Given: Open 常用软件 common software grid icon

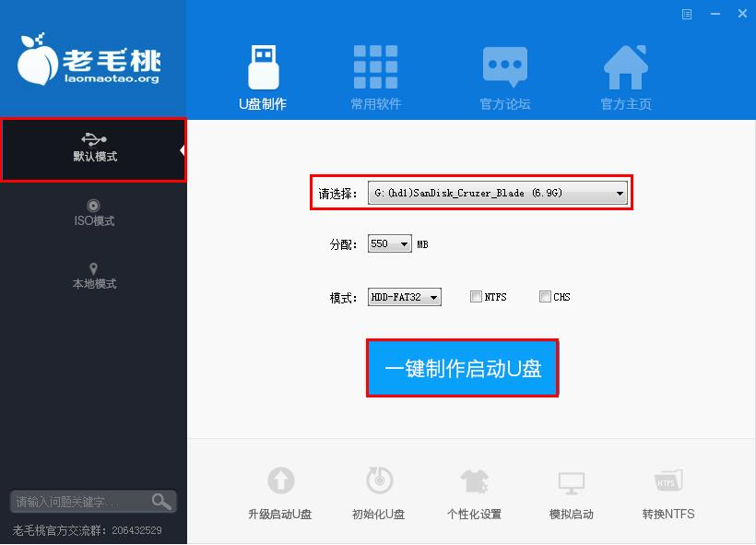Looking at the screenshot, I should point(376,67).
